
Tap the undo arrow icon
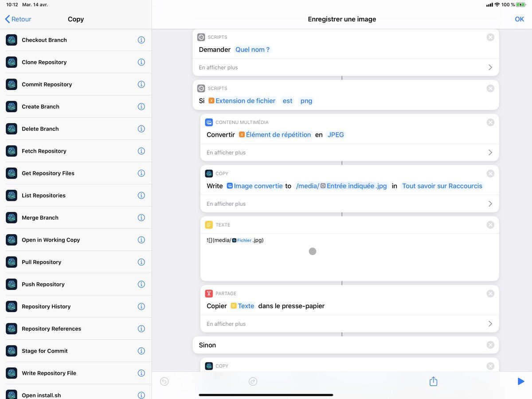click(x=164, y=381)
